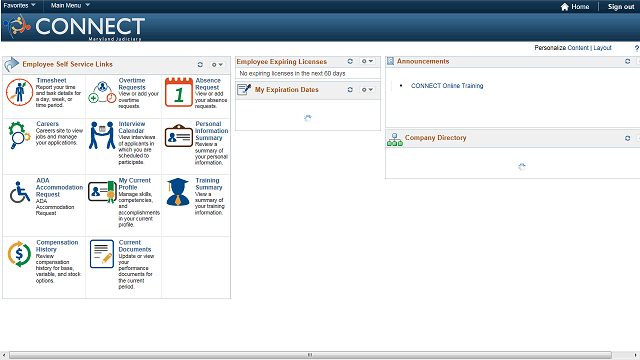Screen dimensions: 640x360
Task: Open the Interview Calendar handshake icon
Action: 102,135
